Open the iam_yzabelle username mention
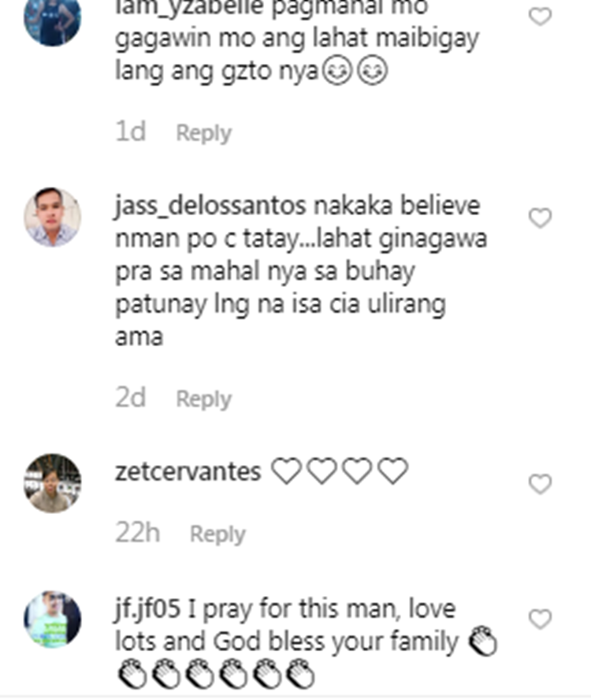Screen dimensions: 591x700 tap(190, 9)
